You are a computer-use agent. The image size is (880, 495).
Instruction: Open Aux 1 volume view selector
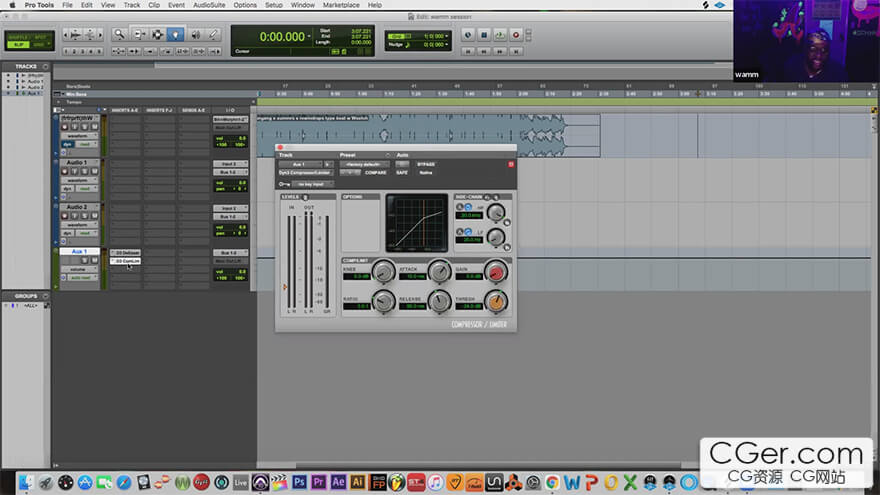(80, 269)
